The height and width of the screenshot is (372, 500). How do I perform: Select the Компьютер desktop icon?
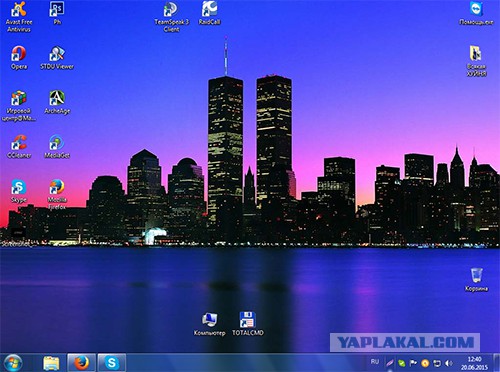click(209, 324)
